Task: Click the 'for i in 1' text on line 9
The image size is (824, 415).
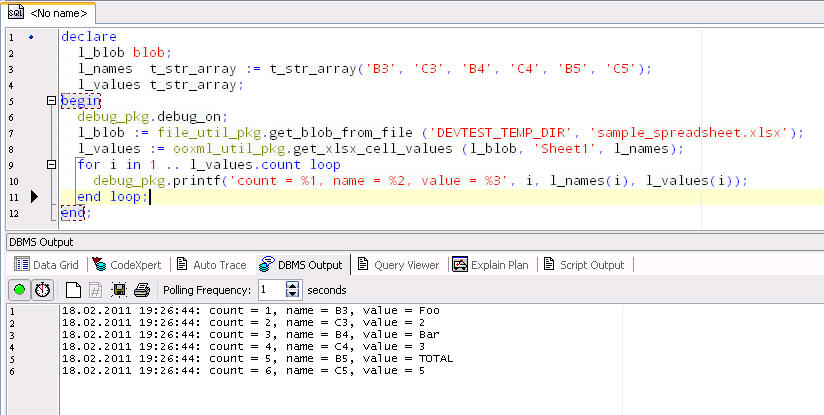Action: [117, 164]
